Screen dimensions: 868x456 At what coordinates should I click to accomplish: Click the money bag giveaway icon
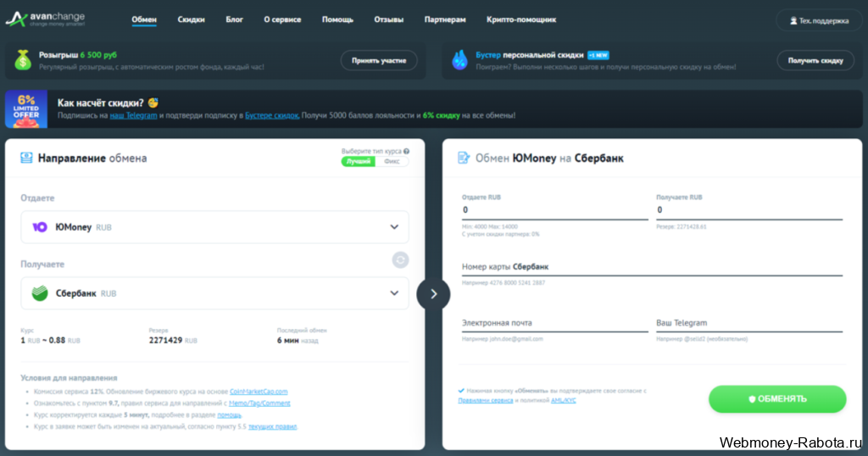pyautogui.click(x=23, y=60)
